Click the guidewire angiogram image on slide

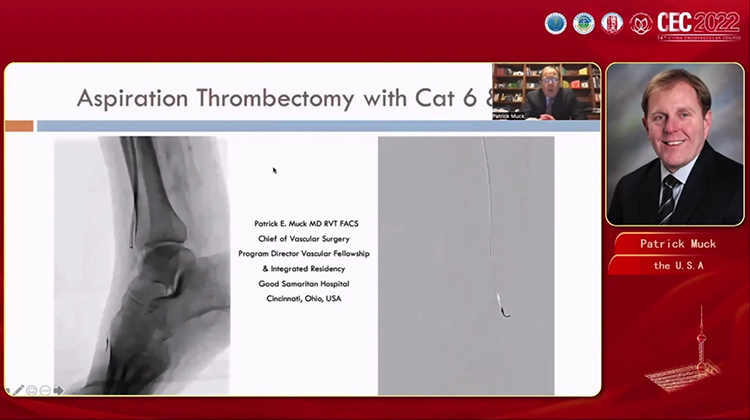(x=466, y=265)
